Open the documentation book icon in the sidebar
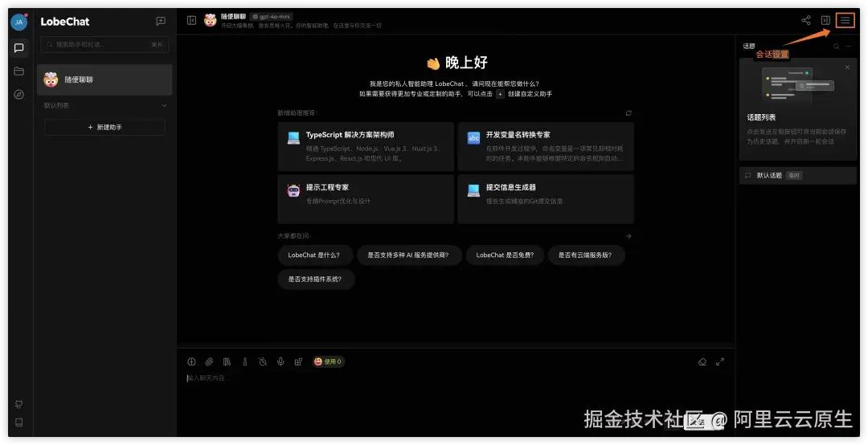Image resolution: width=868 pixels, height=445 pixels. [18, 423]
